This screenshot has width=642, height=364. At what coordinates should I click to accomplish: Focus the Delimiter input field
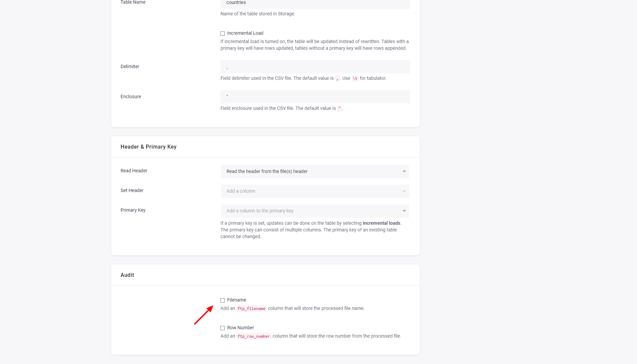pyautogui.click(x=315, y=67)
